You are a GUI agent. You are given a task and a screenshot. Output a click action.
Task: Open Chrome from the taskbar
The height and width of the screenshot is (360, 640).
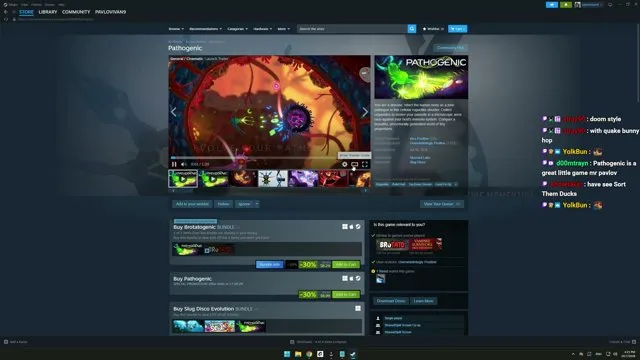[x=309, y=354]
